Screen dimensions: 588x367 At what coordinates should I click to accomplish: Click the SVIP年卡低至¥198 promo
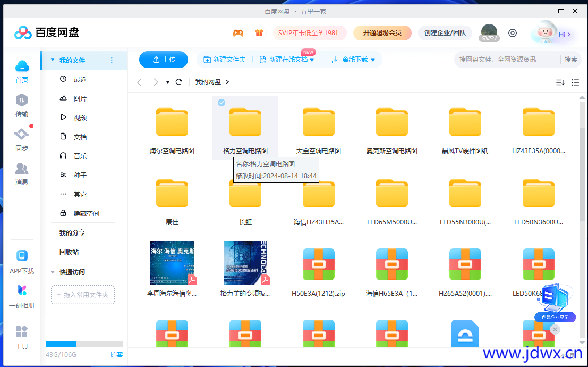click(x=310, y=33)
